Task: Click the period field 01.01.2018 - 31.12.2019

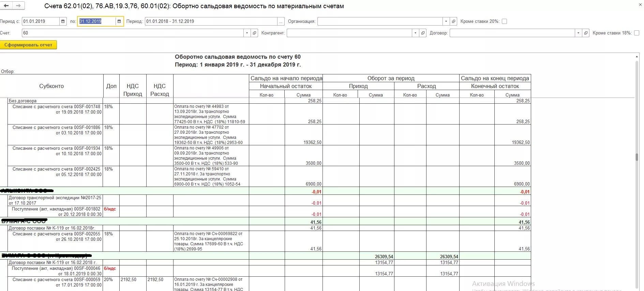Action: click(211, 21)
